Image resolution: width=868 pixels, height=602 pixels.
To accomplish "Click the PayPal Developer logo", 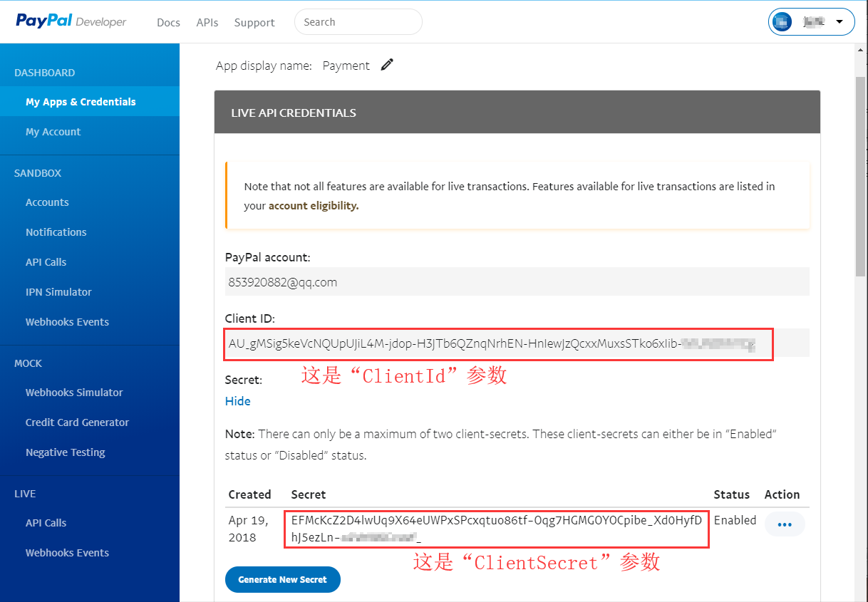I will (x=71, y=21).
